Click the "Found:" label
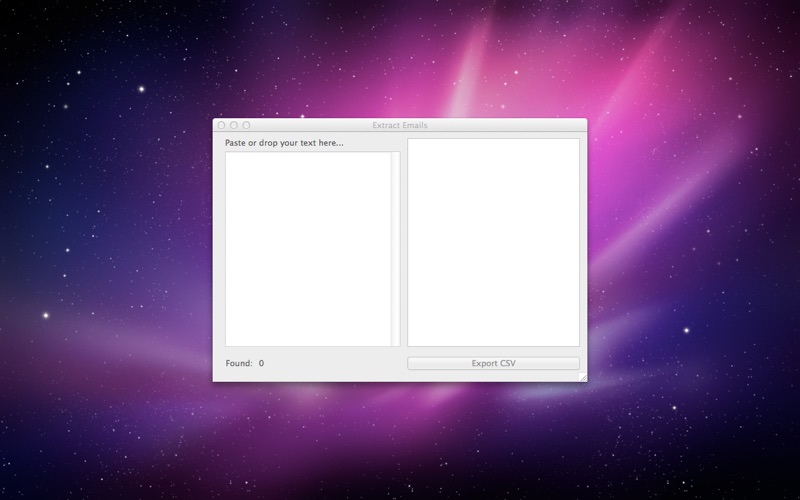The image size is (800, 500). [239, 363]
